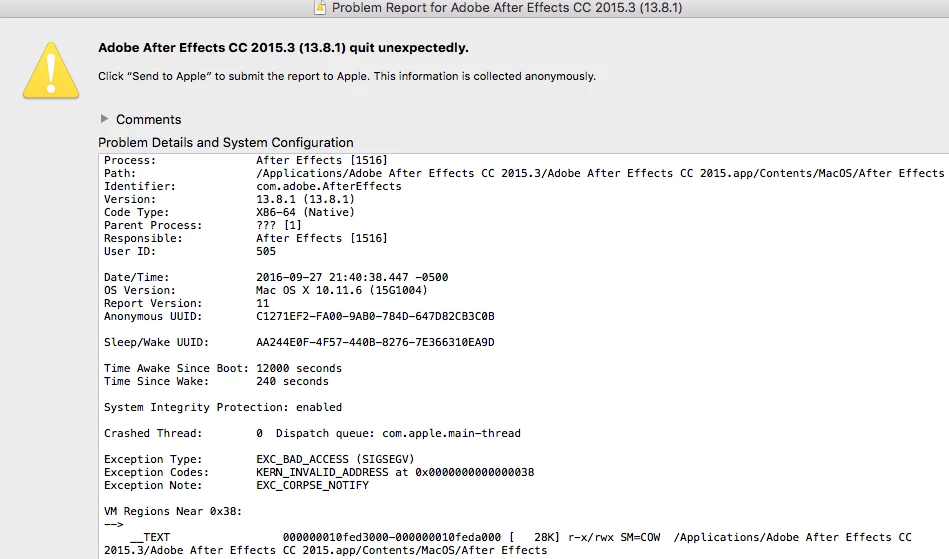
Task: Click 'System Integrity Protection: enabled' line
Action: point(223,407)
